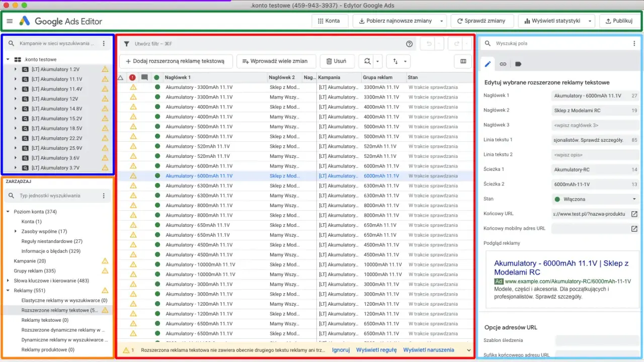Click the Wyświetl naruszenia link

429,350
